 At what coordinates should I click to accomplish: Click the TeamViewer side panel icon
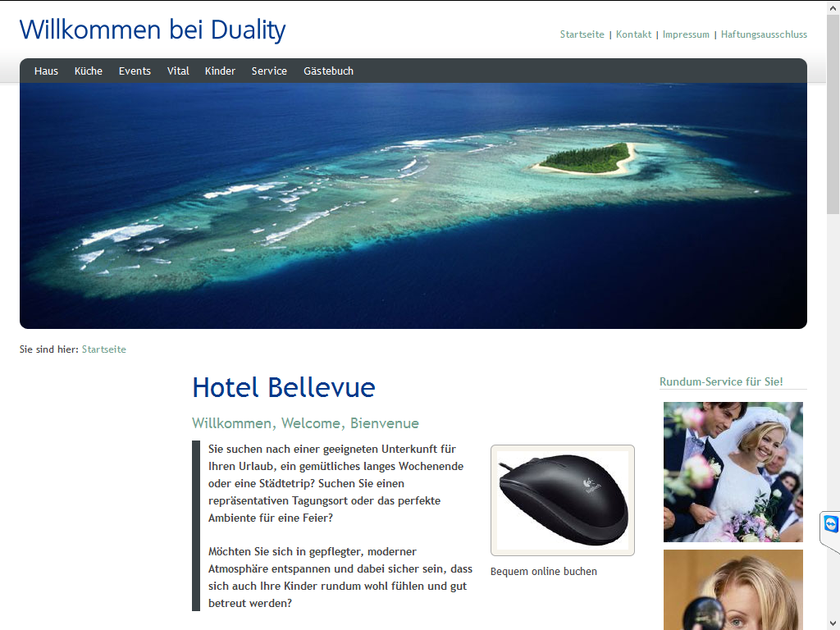[831, 523]
